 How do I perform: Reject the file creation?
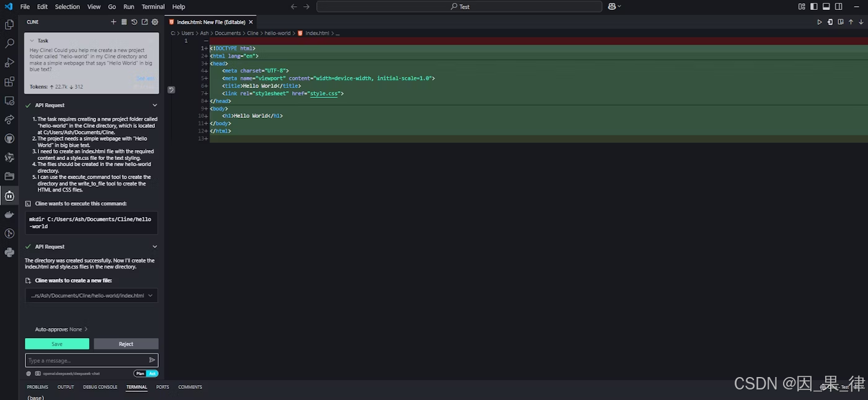coord(126,344)
